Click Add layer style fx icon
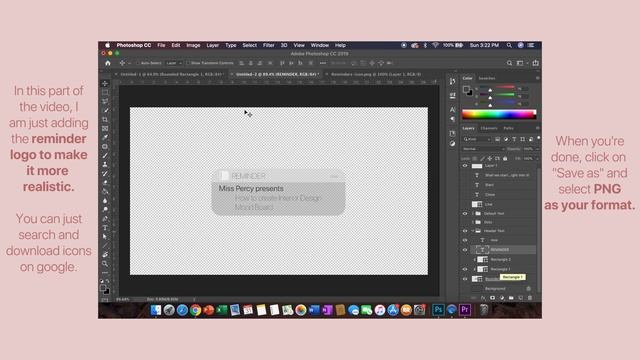The image size is (640, 360). click(483, 298)
